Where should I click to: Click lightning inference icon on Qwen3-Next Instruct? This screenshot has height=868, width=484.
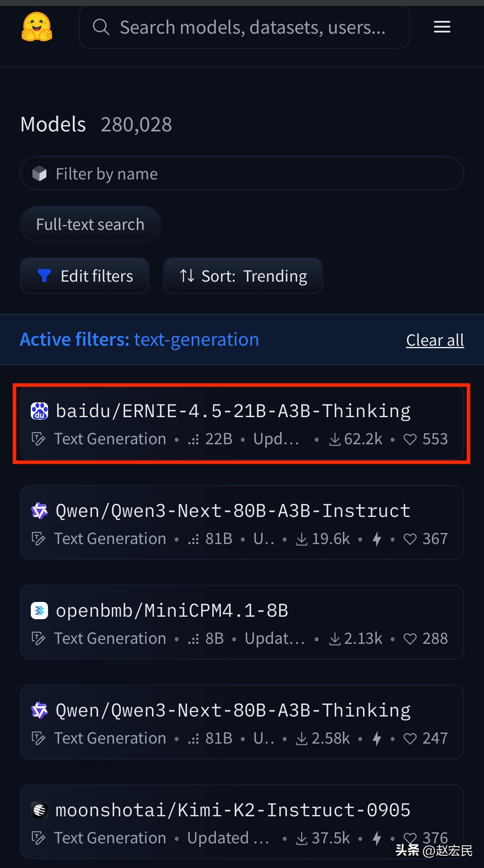[376, 539]
